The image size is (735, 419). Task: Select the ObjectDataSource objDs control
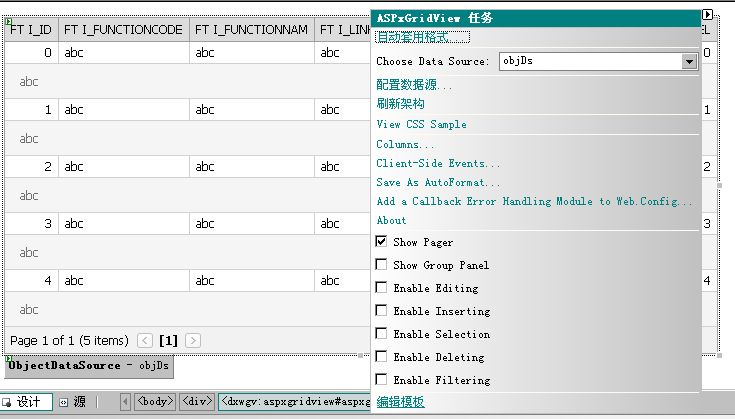(90, 366)
